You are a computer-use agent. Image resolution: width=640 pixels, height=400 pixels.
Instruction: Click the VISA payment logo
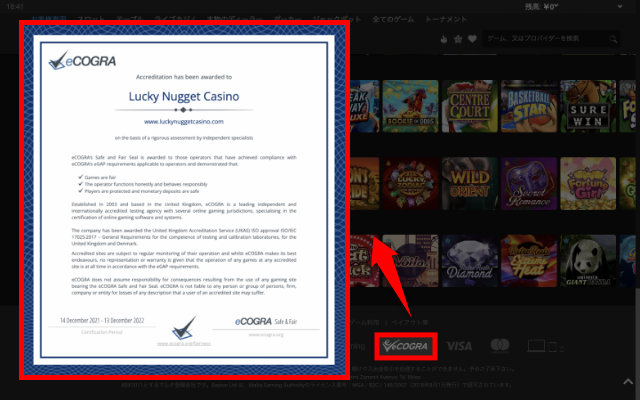point(459,346)
